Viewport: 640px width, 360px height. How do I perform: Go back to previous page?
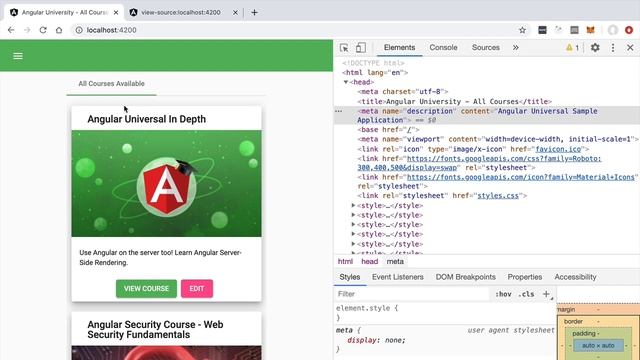pos(11,30)
